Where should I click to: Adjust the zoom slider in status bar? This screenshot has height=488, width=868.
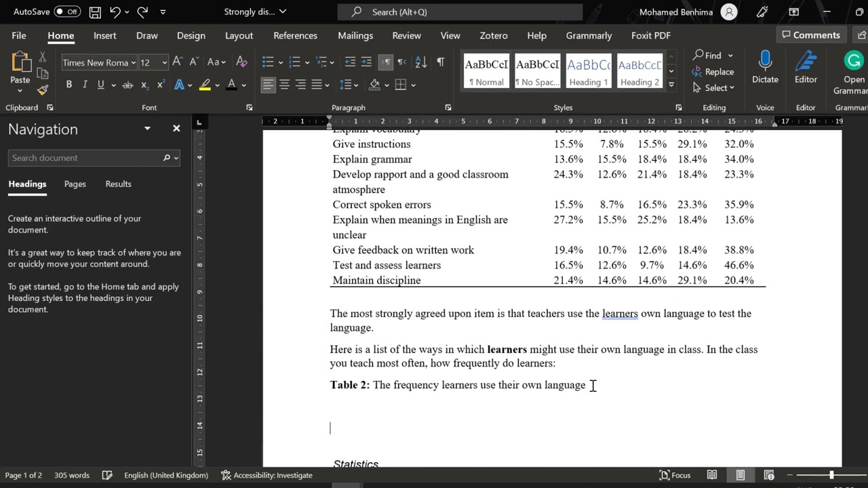pyautogui.click(x=831, y=475)
